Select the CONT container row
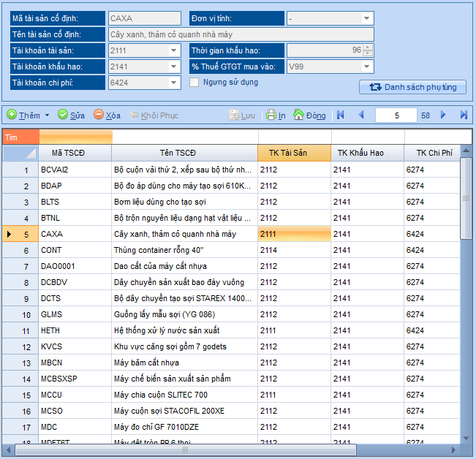The height and width of the screenshot is (459, 476). 146,250
